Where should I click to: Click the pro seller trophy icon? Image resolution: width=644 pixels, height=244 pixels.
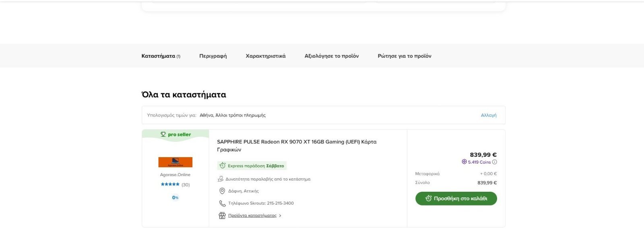click(x=163, y=134)
